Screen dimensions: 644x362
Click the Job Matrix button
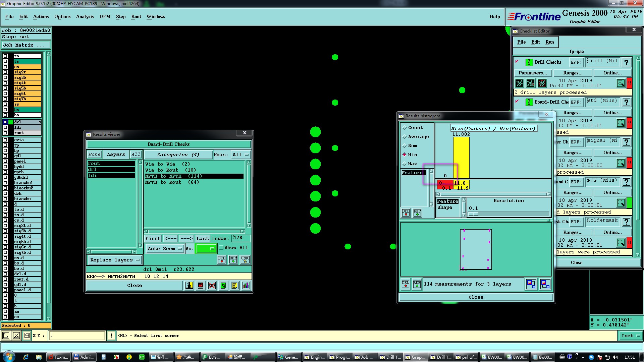26,45
